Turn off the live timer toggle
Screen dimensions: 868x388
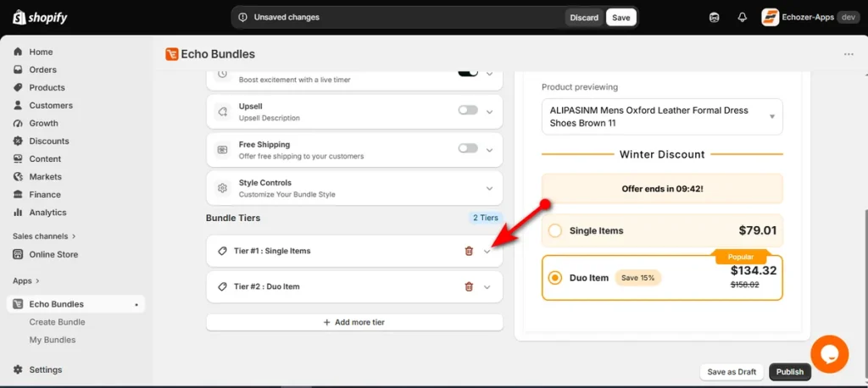[x=468, y=73]
